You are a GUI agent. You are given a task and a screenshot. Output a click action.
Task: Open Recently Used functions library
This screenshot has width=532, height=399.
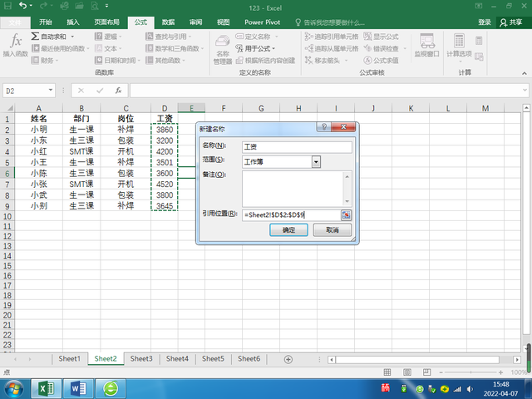61,48
